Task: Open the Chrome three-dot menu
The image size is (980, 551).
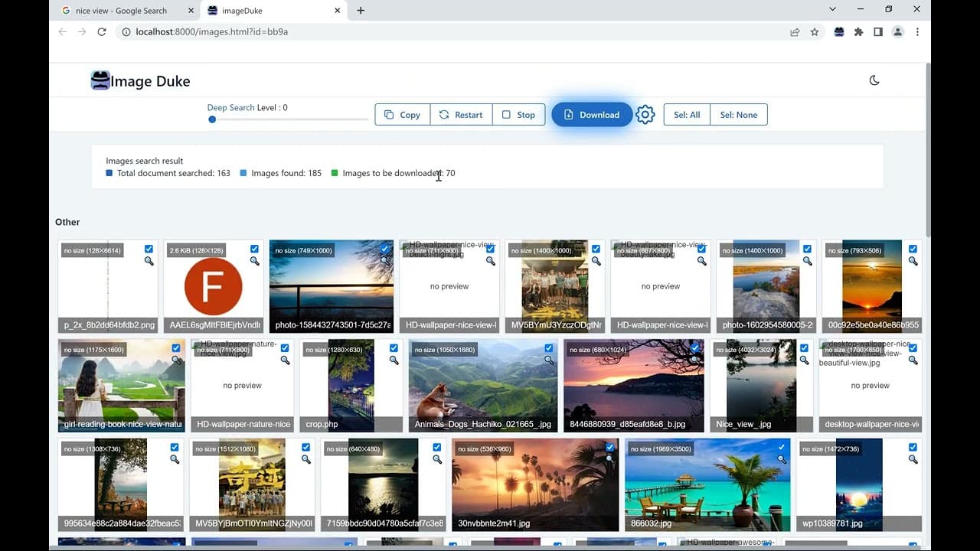Action: 917,32
